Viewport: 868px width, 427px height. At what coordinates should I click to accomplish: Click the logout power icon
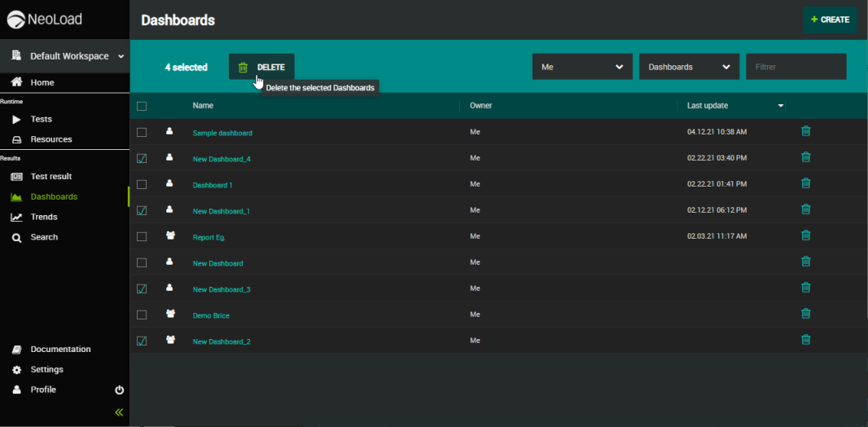coord(119,390)
